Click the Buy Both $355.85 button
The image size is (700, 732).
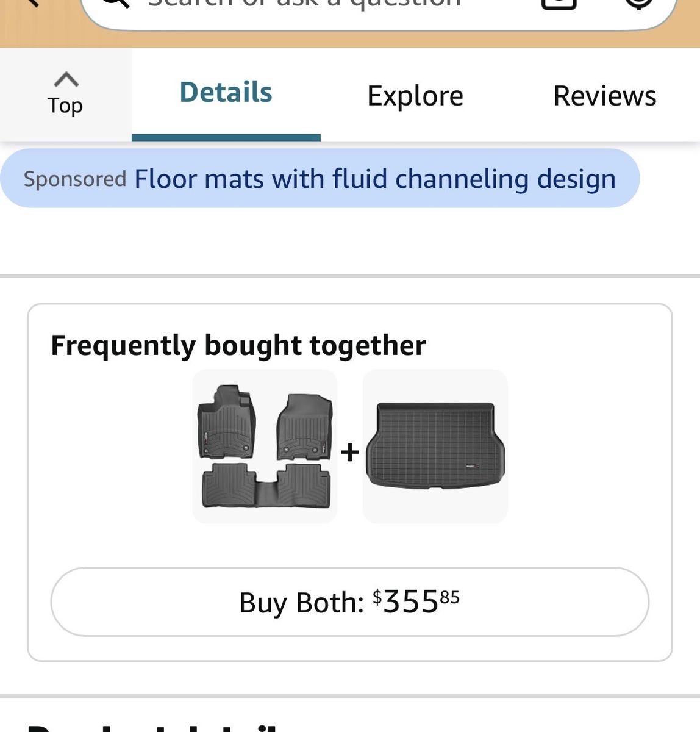pyautogui.click(x=350, y=602)
